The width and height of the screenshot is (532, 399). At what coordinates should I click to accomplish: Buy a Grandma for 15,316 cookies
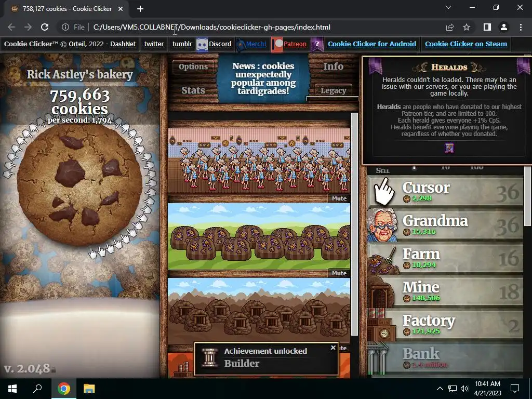pyautogui.click(x=445, y=225)
